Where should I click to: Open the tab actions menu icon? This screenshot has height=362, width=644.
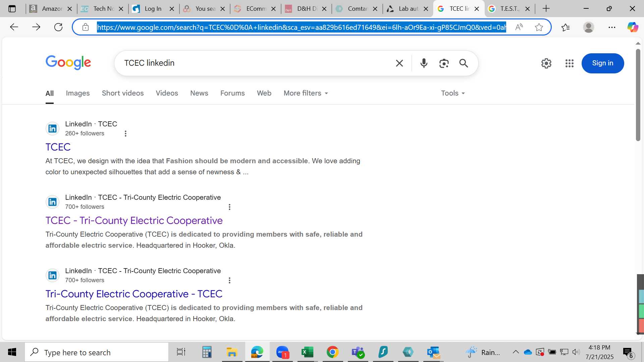coord(12,9)
